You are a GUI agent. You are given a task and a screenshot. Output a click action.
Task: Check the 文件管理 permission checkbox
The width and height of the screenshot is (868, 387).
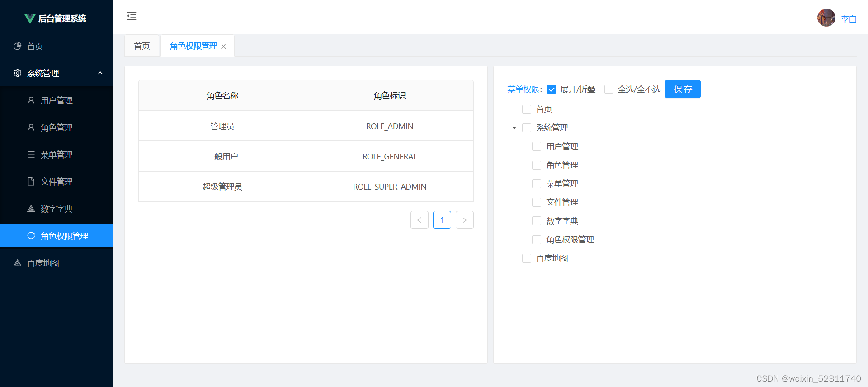point(537,202)
